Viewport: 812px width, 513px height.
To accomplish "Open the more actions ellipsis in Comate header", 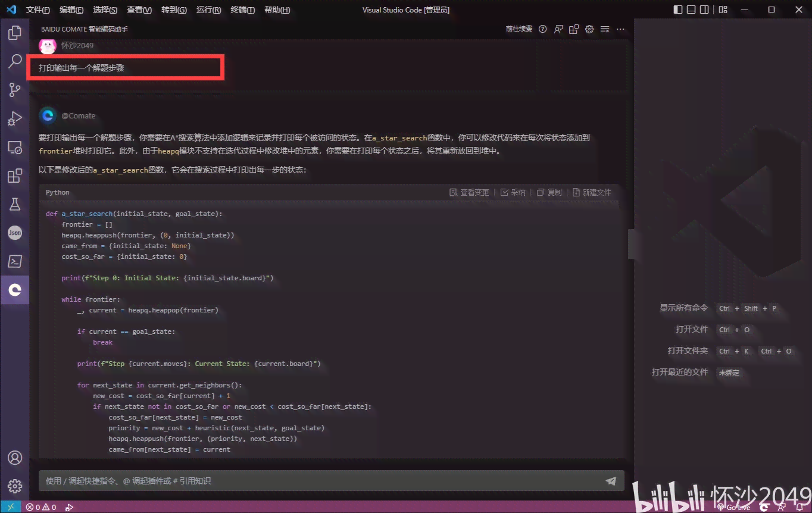I will click(620, 29).
